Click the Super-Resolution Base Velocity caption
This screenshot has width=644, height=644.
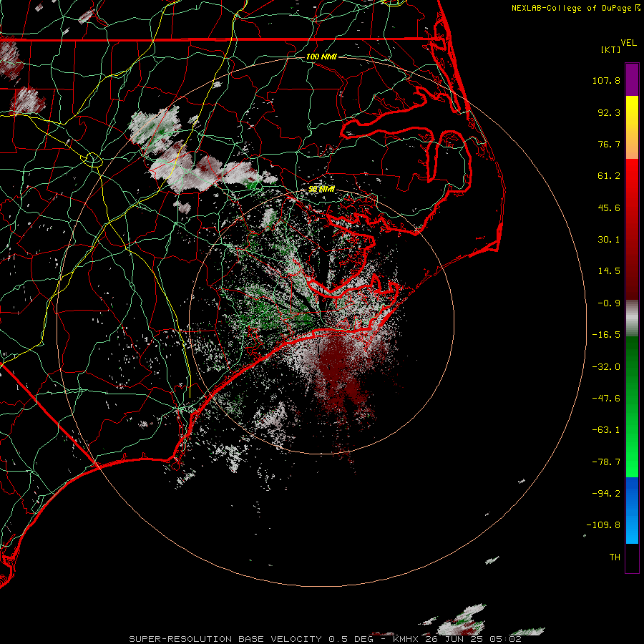(326, 639)
